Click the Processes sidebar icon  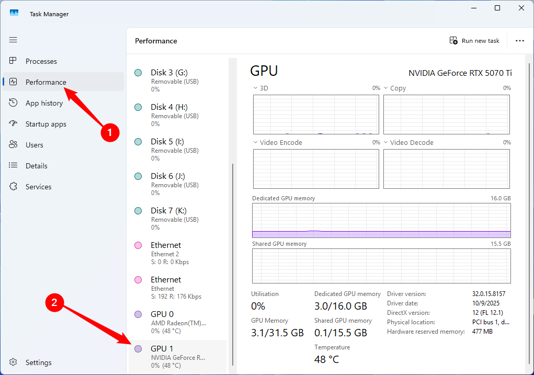pos(13,61)
